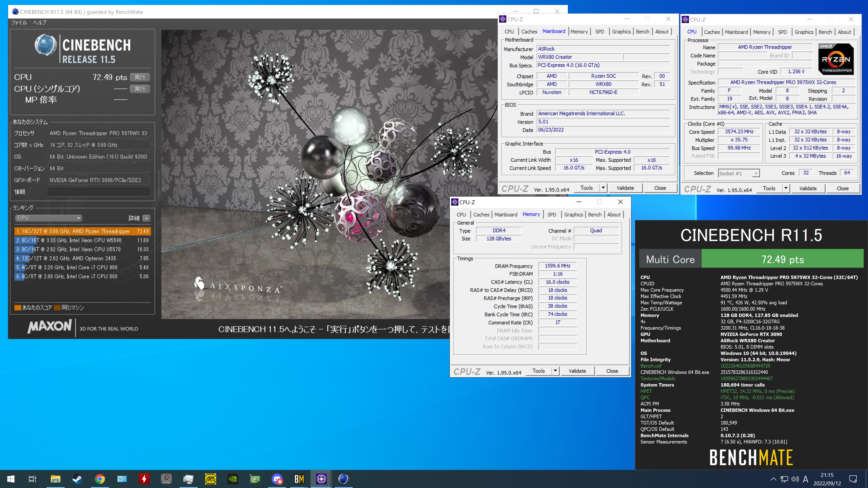Open the CPU ranking dropdown in Cinebench

[x=49, y=218]
